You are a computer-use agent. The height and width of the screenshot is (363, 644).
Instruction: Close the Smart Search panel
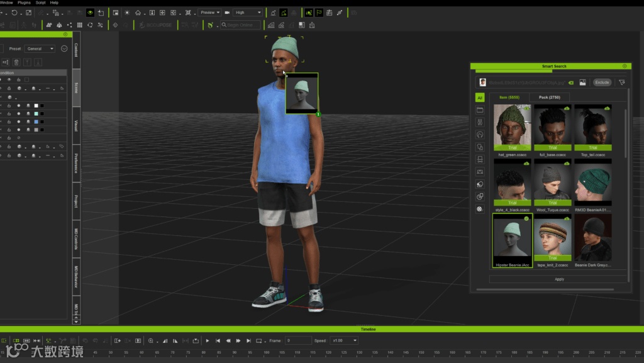coord(625,66)
